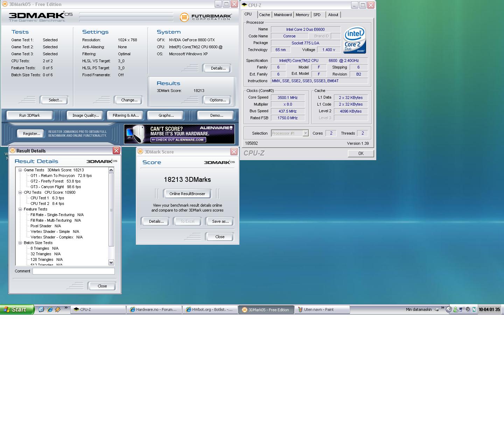This screenshot has height=428, width=504.
Task: Switch to Uten navn Paint taskbar item
Action: point(322,309)
